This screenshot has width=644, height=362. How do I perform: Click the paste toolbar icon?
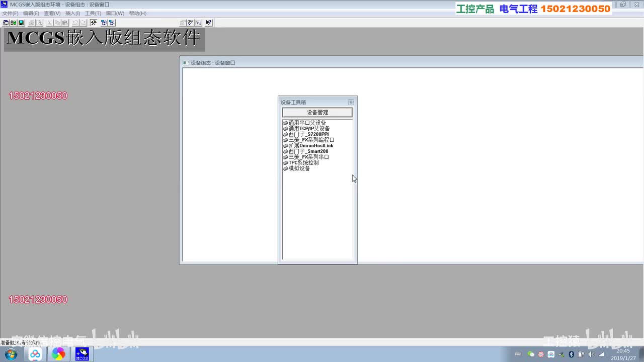(x=65, y=23)
